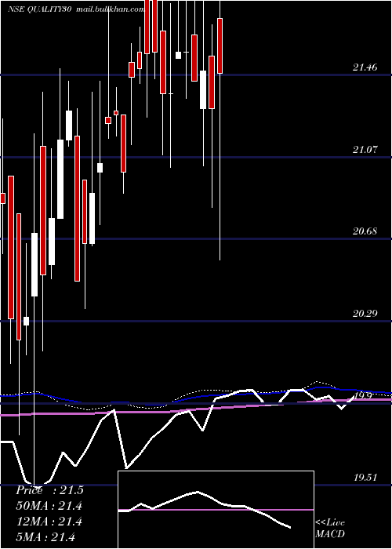
Task: Click the NSE QUALITY30 chart title
Action: (x=39, y=9)
